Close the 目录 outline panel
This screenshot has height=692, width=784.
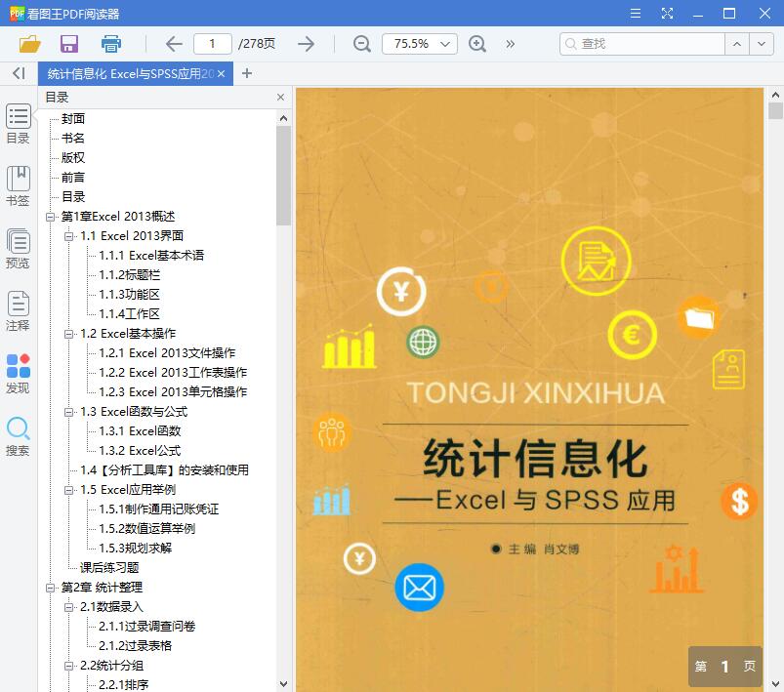point(280,97)
